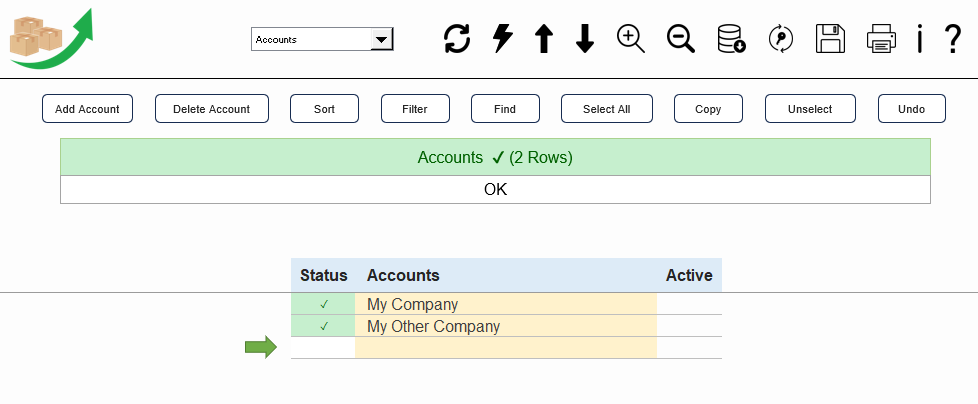Viewport: 978px width, 404px height.
Task: Click the key with circular arrows icon
Action: click(780, 39)
